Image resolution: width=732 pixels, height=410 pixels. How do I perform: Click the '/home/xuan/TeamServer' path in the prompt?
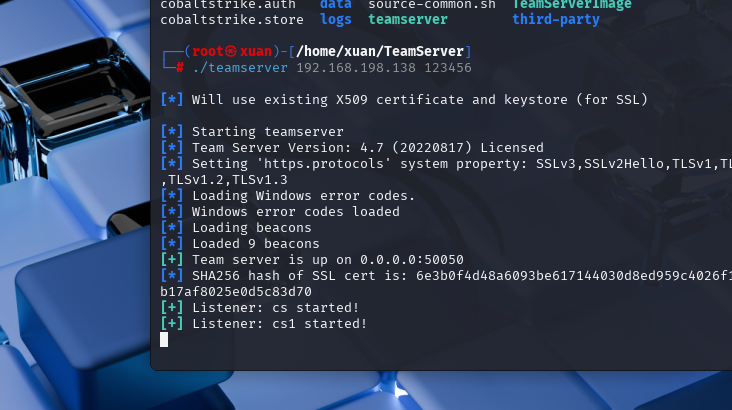pyautogui.click(x=380, y=51)
